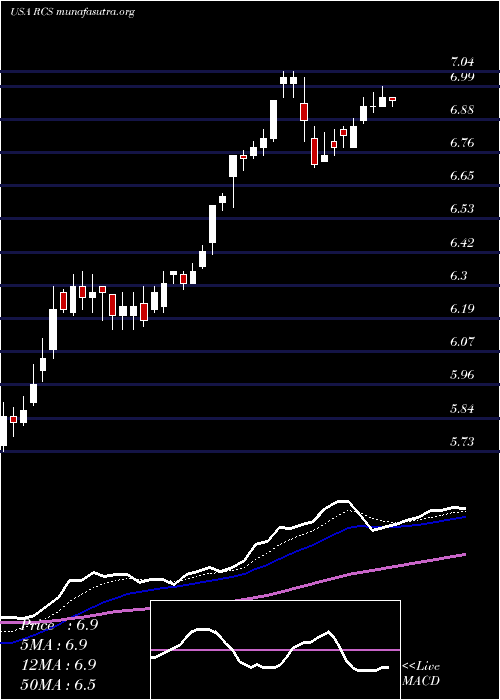The height and width of the screenshot is (700, 500).
Task: Click the '12MA : 6.9' readout
Action: tap(57, 665)
